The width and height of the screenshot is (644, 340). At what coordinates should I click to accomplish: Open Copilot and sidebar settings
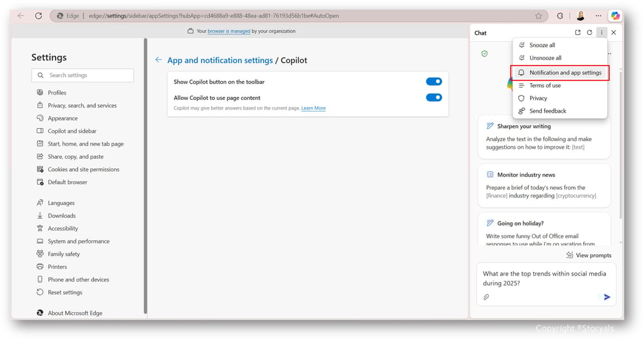(x=66, y=131)
